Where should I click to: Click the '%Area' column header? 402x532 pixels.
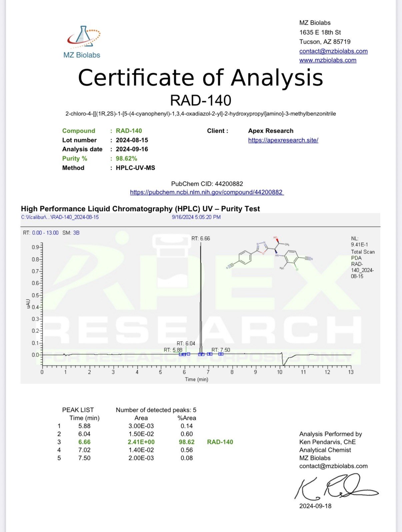(x=187, y=418)
